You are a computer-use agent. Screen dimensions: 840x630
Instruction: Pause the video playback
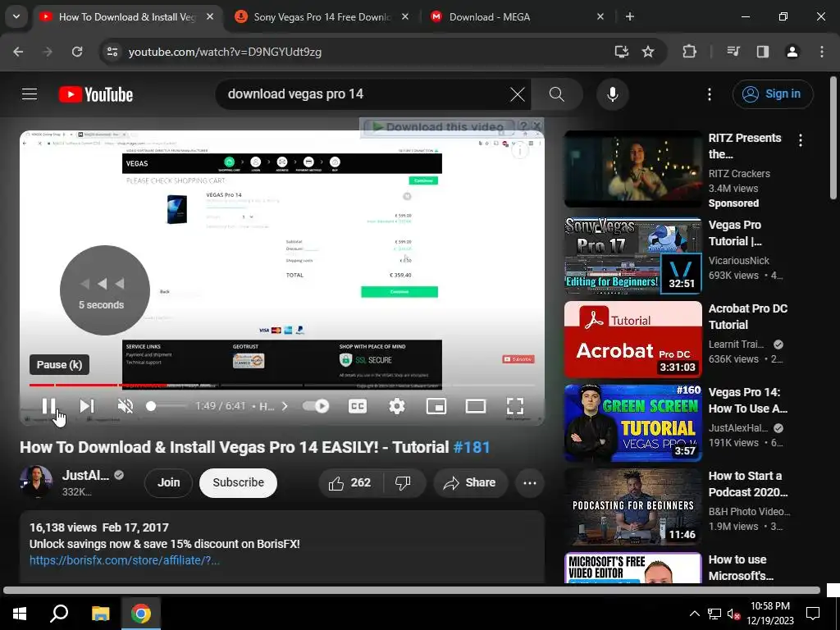coord(48,406)
